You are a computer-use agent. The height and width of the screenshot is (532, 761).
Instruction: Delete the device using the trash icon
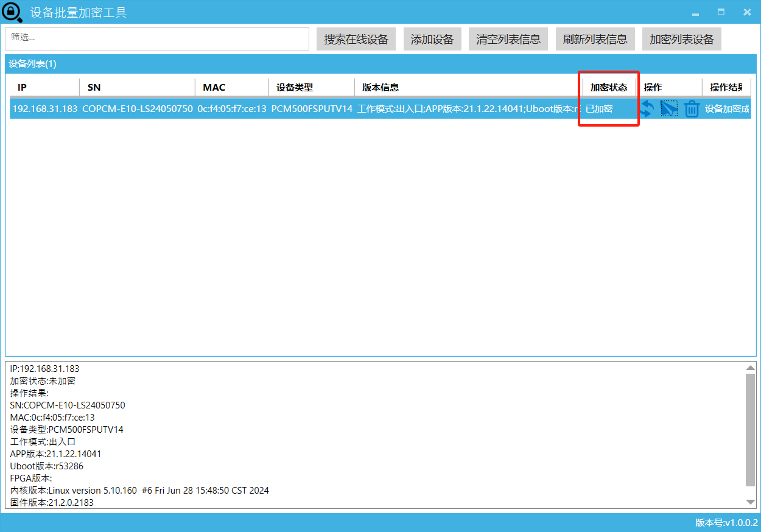692,109
